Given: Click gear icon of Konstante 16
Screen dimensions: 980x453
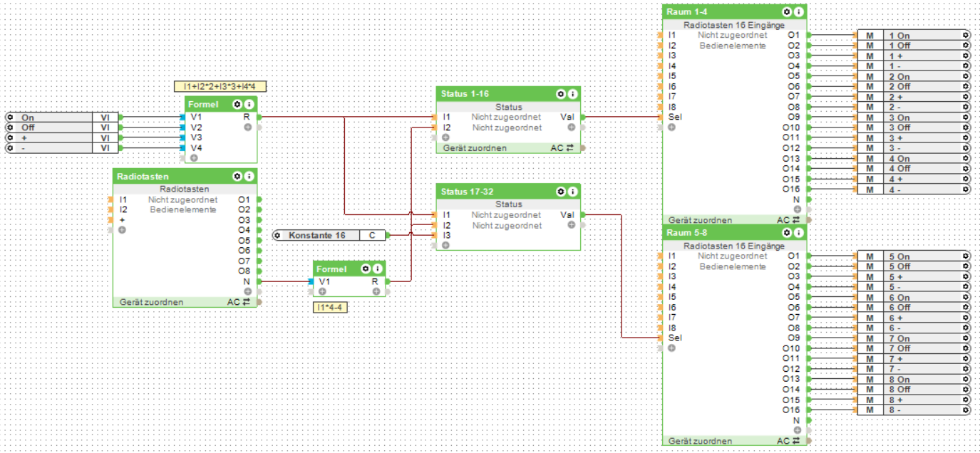Looking at the screenshot, I should click(x=277, y=235).
